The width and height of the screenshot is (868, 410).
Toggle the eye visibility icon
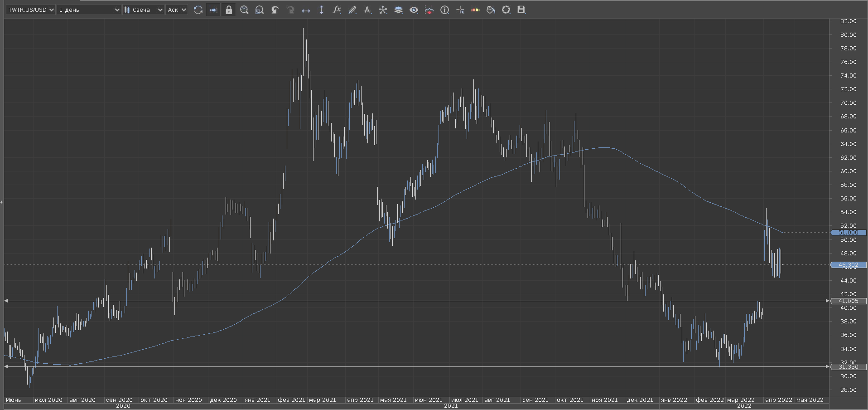pyautogui.click(x=414, y=10)
